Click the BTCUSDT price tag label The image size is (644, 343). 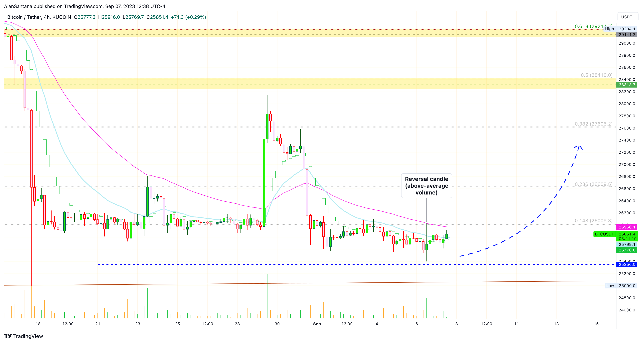[x=604, y=234]
